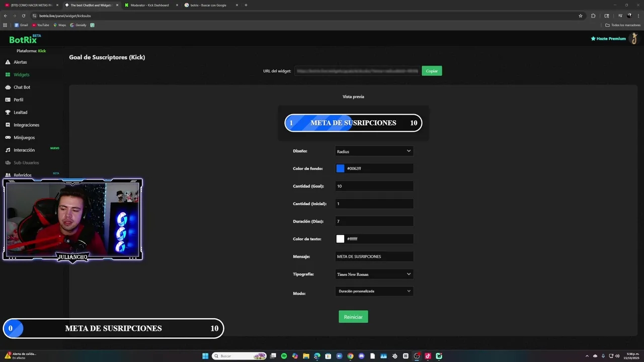This screenshot has height=362, width=644.
Task: Switch to the Moderator - Kick Dashboard tab
Action: [x=151, y=5]
